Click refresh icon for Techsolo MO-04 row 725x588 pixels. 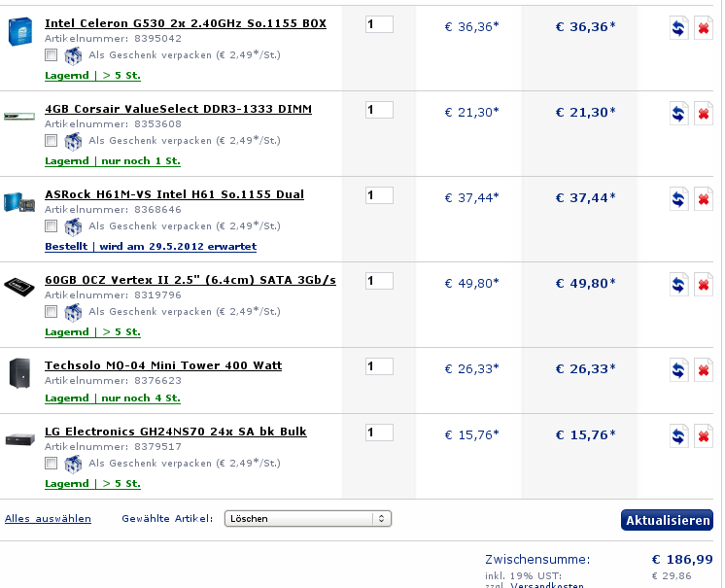pos(678,370)
